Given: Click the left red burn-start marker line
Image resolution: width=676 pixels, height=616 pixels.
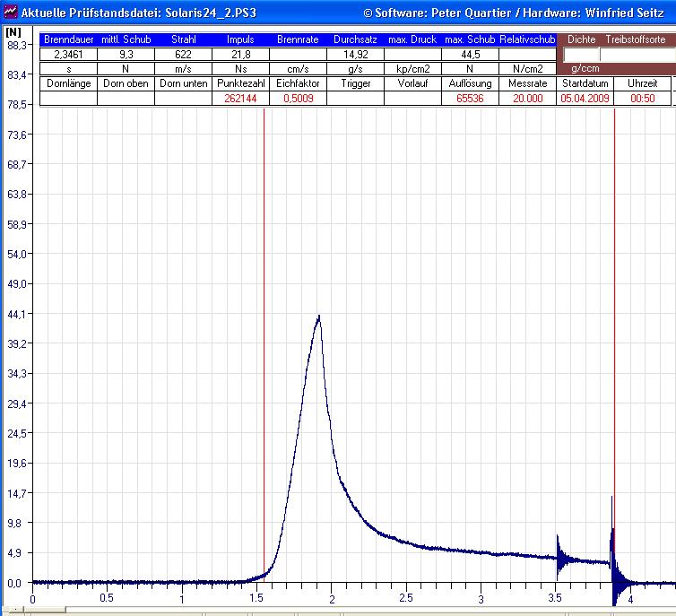Looking at the screenshot, I should point(264,359).
